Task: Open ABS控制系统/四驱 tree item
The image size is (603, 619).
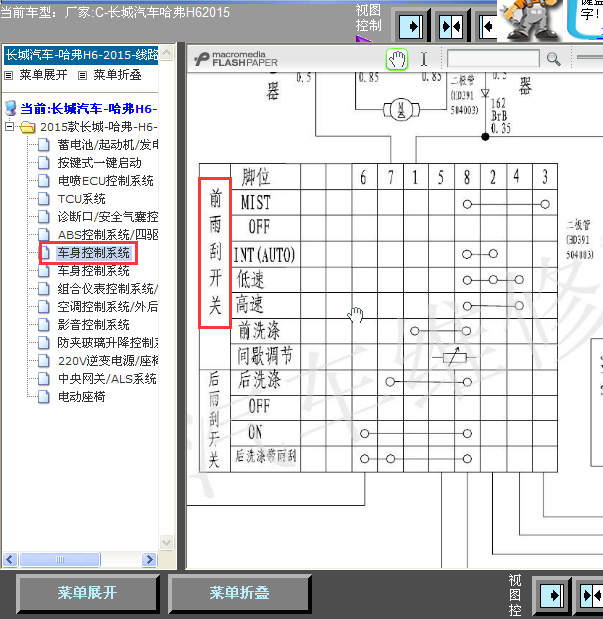Action: (107, 235)
